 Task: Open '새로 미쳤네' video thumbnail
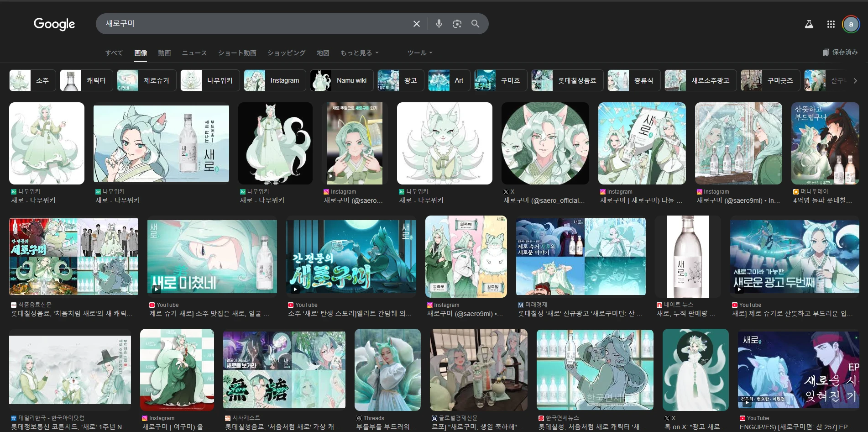click(x=212, y=257)
